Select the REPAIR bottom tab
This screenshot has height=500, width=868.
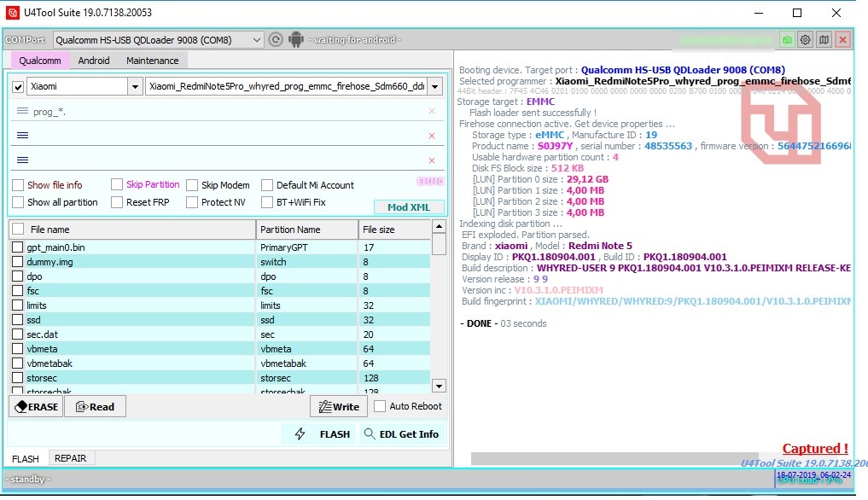coord(70,458)
